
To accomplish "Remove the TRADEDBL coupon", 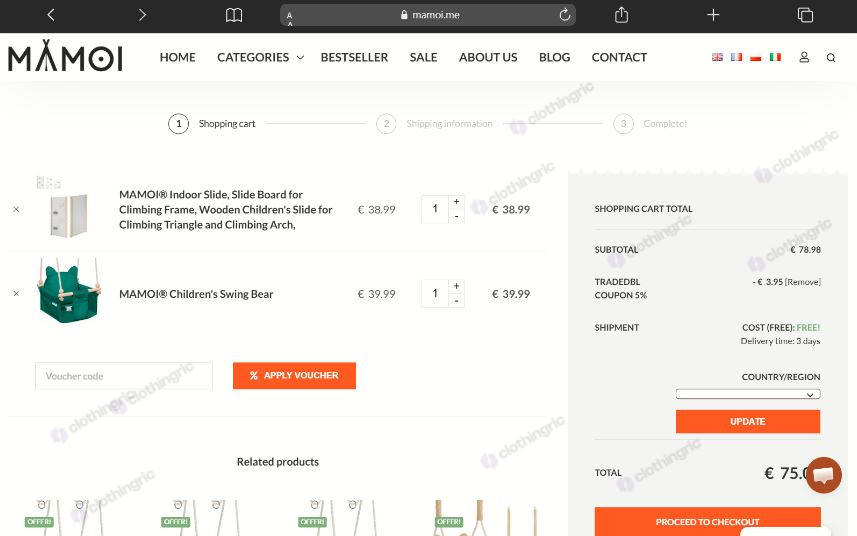I will 803,282.
